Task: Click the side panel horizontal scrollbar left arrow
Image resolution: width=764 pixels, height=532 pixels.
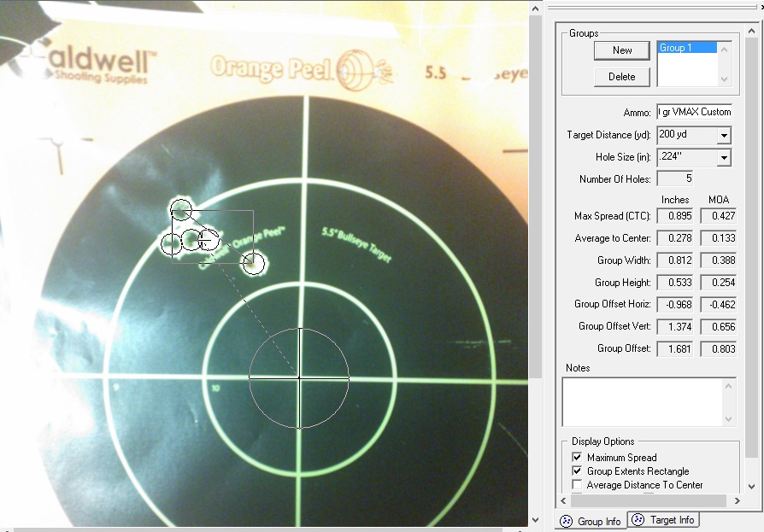Action: (x=563, y=500)
